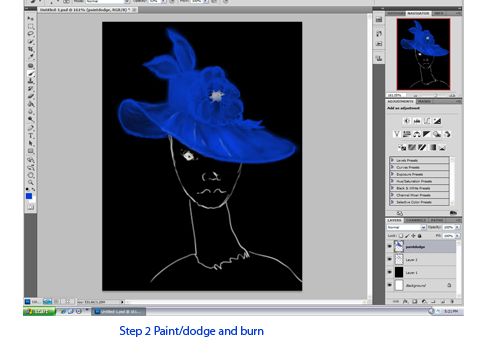The width and height of the screenshot is (504, 360).
Task: Add a Curves adjustment
Action: (x=427, y=121)
